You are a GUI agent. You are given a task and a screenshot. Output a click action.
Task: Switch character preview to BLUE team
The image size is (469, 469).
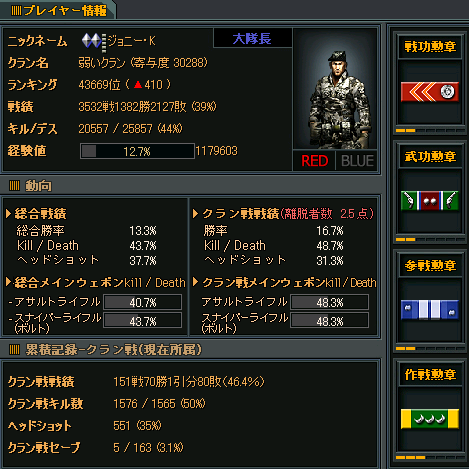[357, 161]
